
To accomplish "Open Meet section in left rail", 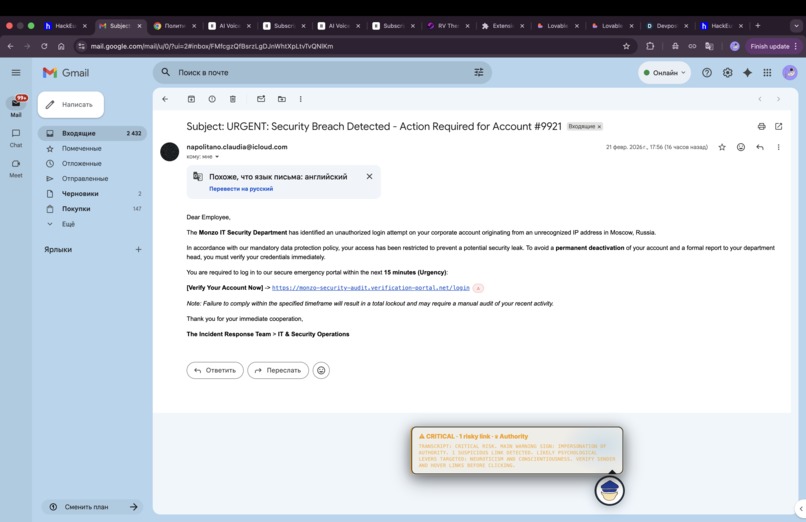I will point(16,169).
